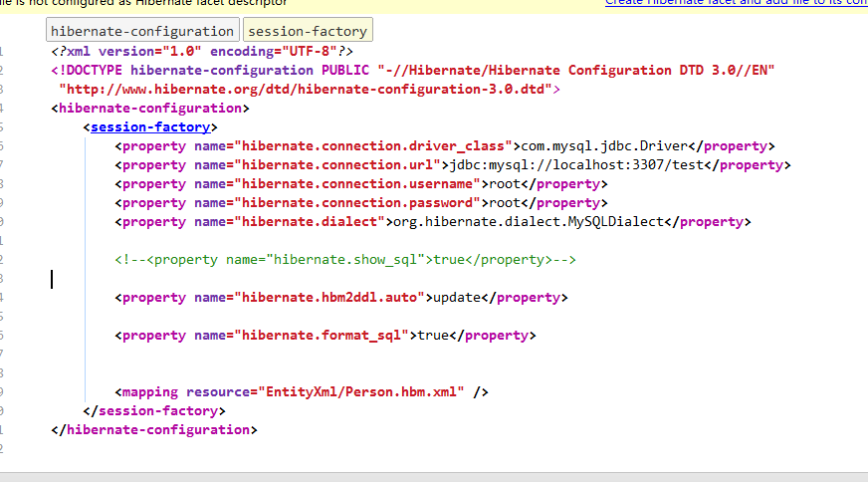Click the closing hibernate-configuration tag
The height and width of the screenshot is (482, 868).
point(154,430)
